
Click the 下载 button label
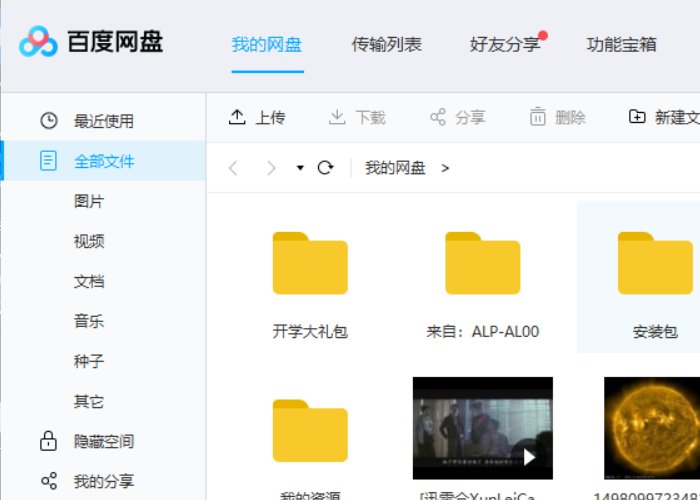(x=371, y=118)
